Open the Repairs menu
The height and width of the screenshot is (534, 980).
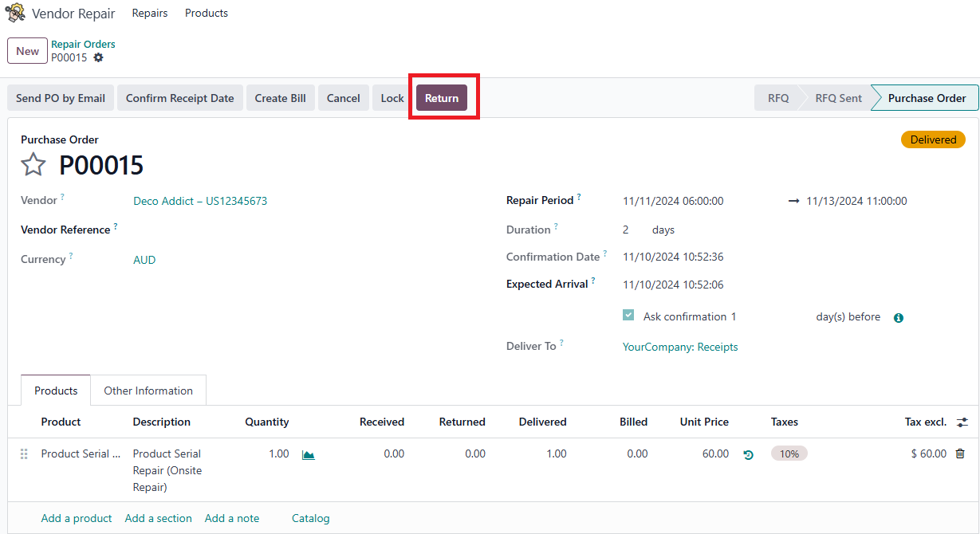coord(150,14)
